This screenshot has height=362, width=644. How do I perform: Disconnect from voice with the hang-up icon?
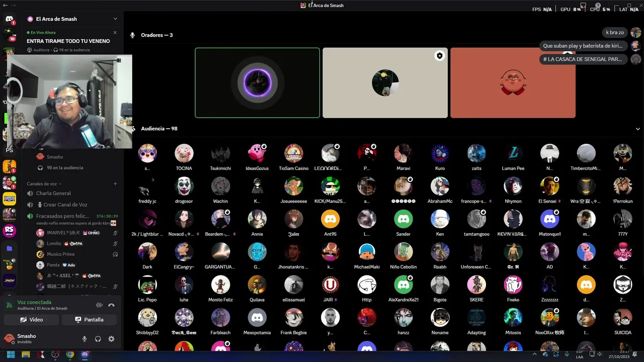click(x=111, y=305)
